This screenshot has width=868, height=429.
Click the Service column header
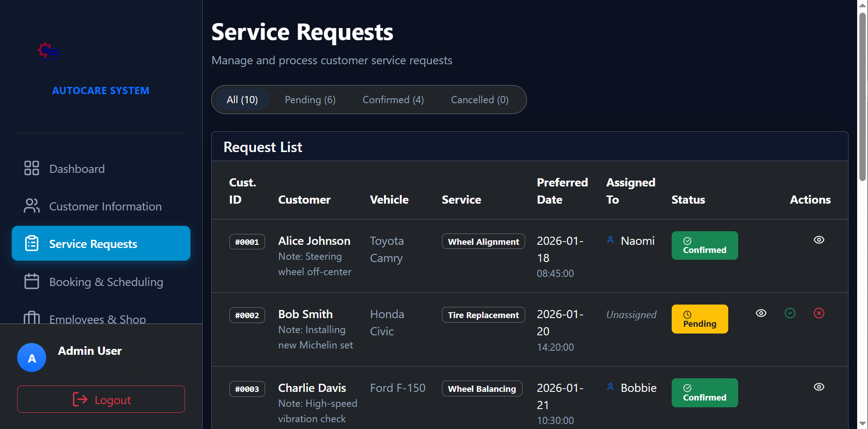pos(461,200)
